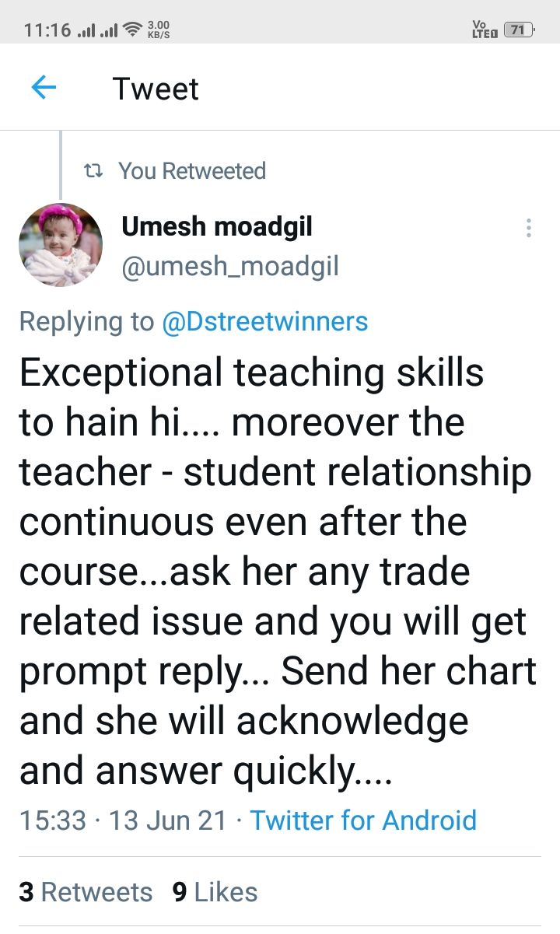Screen dimensions: 560x934
Task: Open the @Dstreetwinners mention link
Action: point(264,321)
